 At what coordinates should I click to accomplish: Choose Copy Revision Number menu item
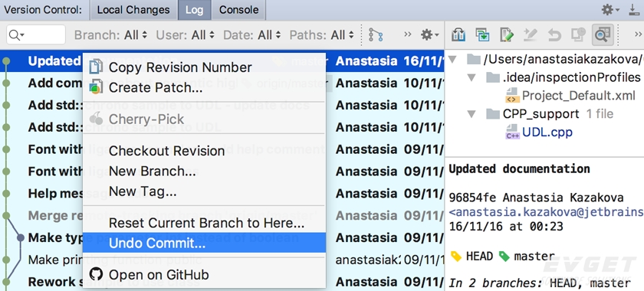pyautogui.click(x=204, y=67)
